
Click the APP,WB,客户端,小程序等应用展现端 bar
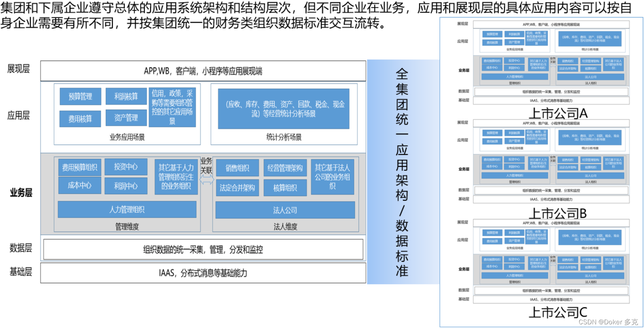(203, 71)
